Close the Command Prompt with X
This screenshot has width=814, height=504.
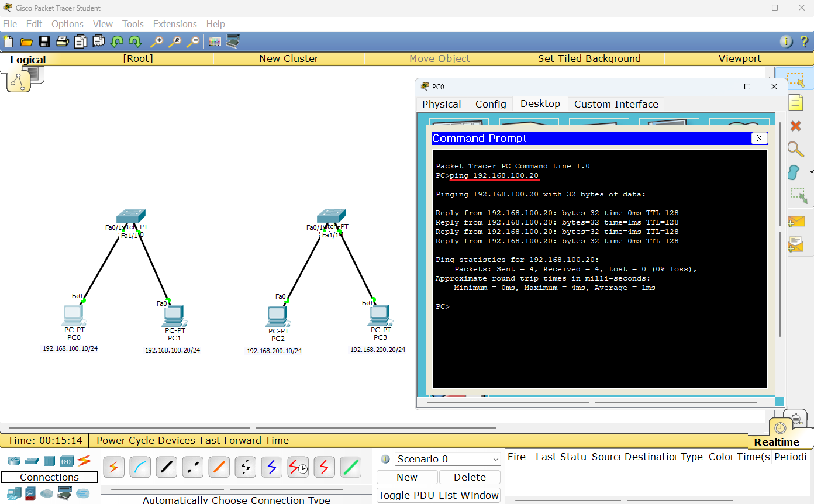pyautogui.click(x=759, y=139)
